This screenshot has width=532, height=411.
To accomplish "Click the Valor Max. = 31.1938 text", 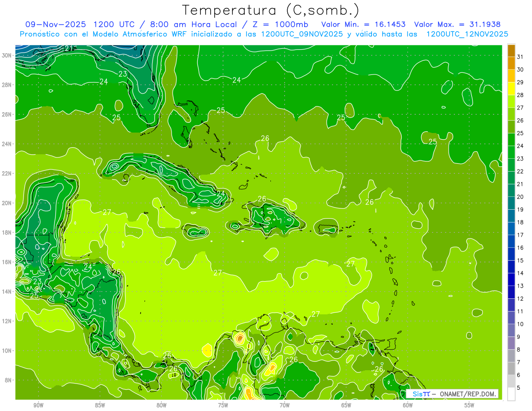I will [x=458, y=24].
